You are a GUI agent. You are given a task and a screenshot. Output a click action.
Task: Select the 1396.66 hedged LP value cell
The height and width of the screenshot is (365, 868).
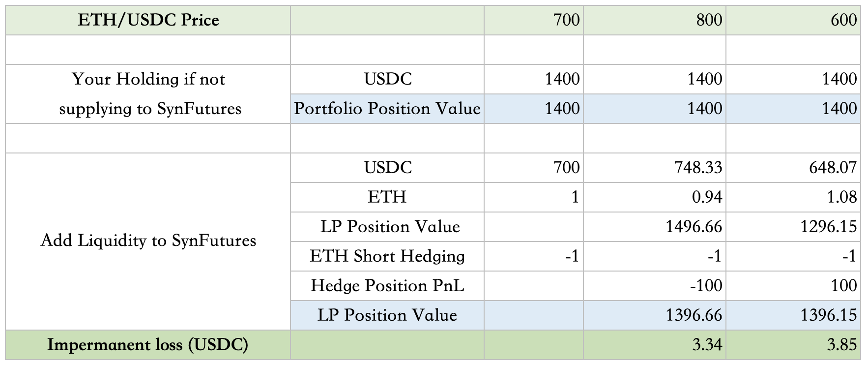655,315
